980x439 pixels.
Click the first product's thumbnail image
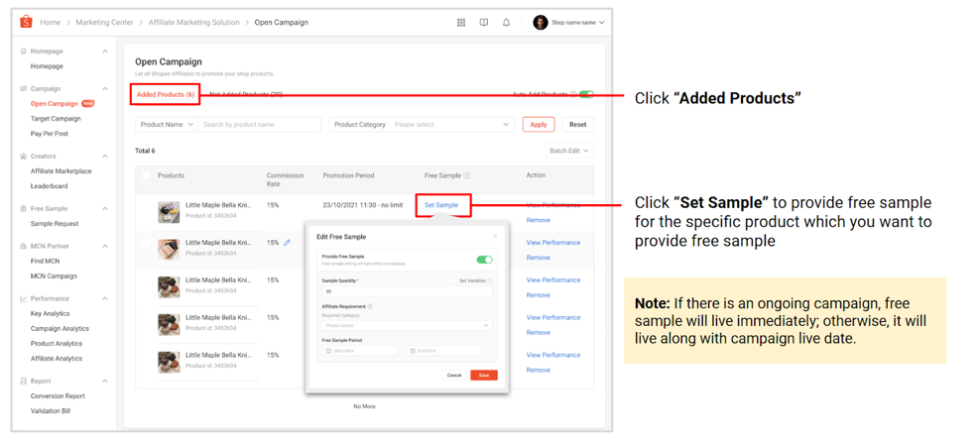point(169,212)
